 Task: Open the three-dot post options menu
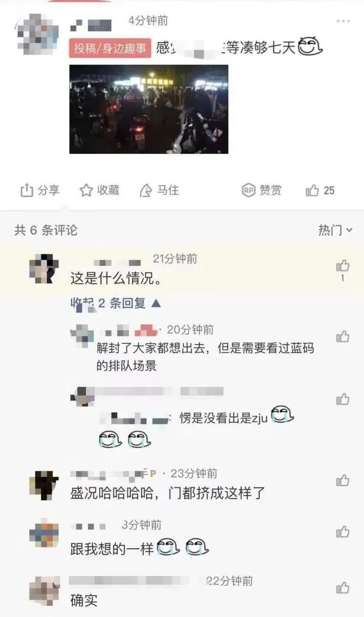(343, 21)
